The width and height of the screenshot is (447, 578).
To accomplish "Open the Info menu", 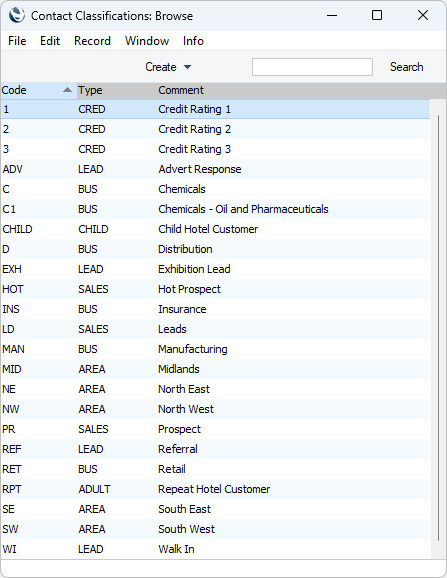I will (193, 41).
